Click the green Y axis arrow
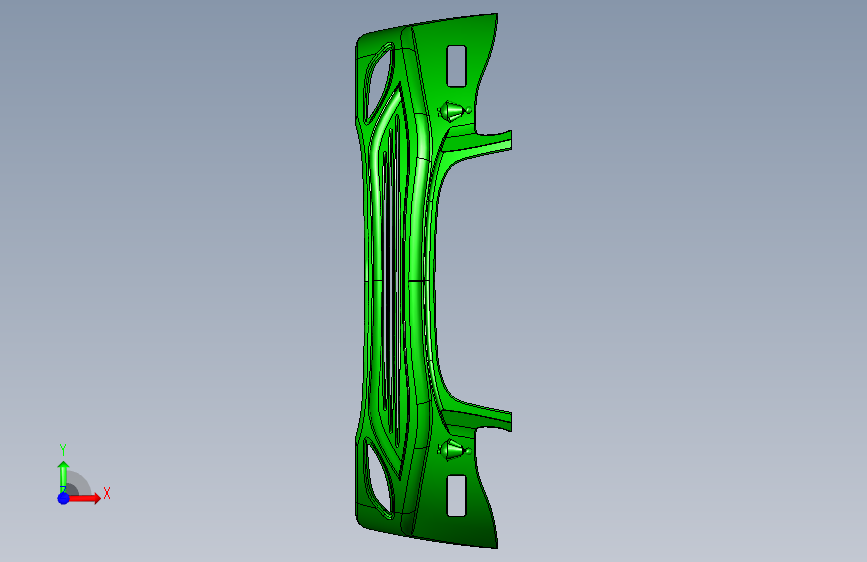The height and width of the screenshot is (562, 867). coord(63,476)
